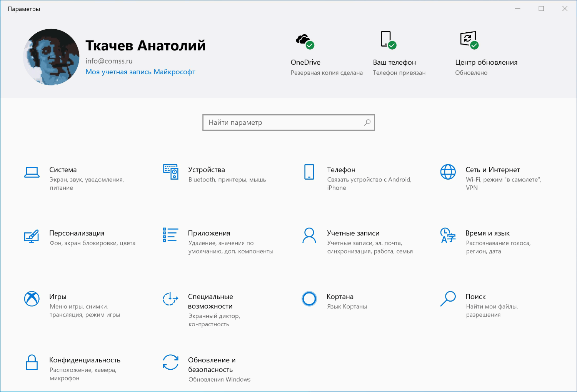Go to the Персонализация category title

(x=77, y=233)
